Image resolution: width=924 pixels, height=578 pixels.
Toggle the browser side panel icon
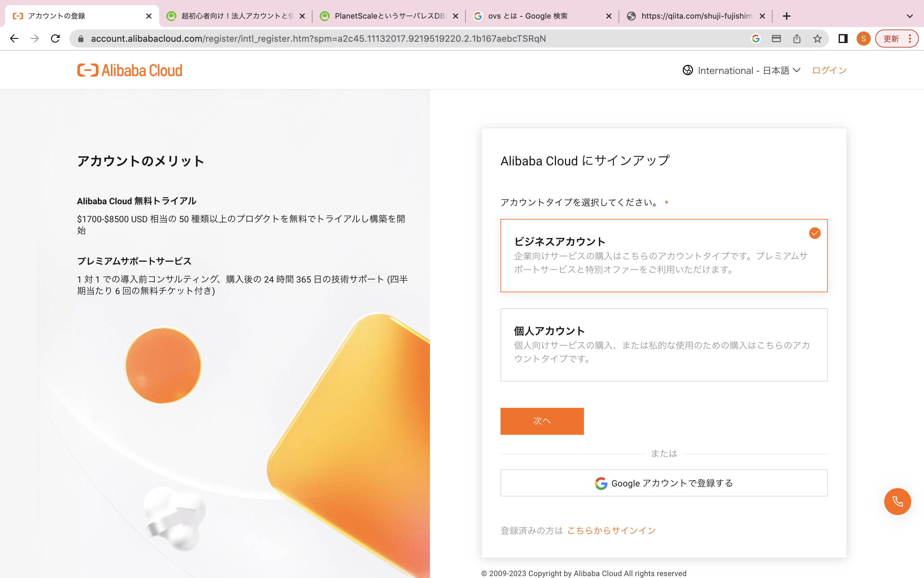coord(843,39)
